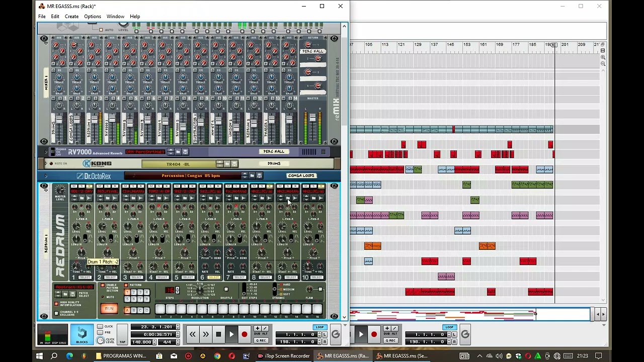Viewport: 644px width, 362px height.
Task: Expand the RV7000 device
Action: tap(46, 151)
